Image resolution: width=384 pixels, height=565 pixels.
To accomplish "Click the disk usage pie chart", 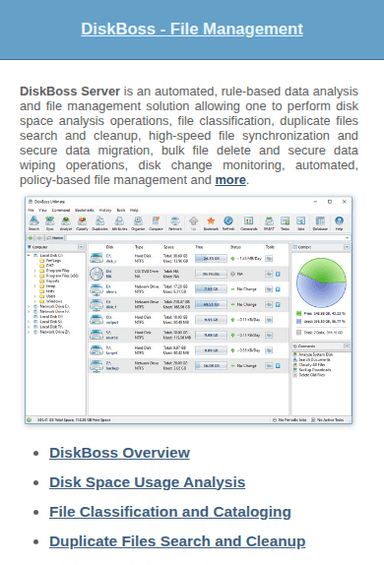I will (321, 282).
